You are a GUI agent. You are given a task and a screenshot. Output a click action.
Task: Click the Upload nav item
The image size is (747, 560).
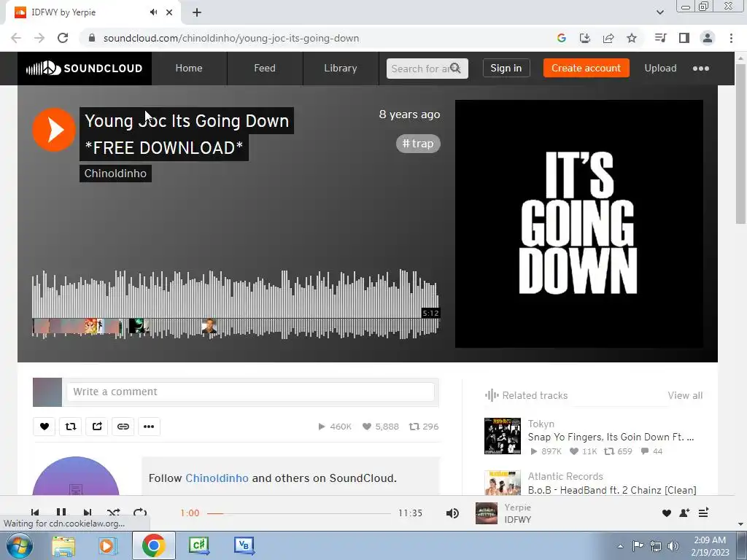(x=660, y=68)
